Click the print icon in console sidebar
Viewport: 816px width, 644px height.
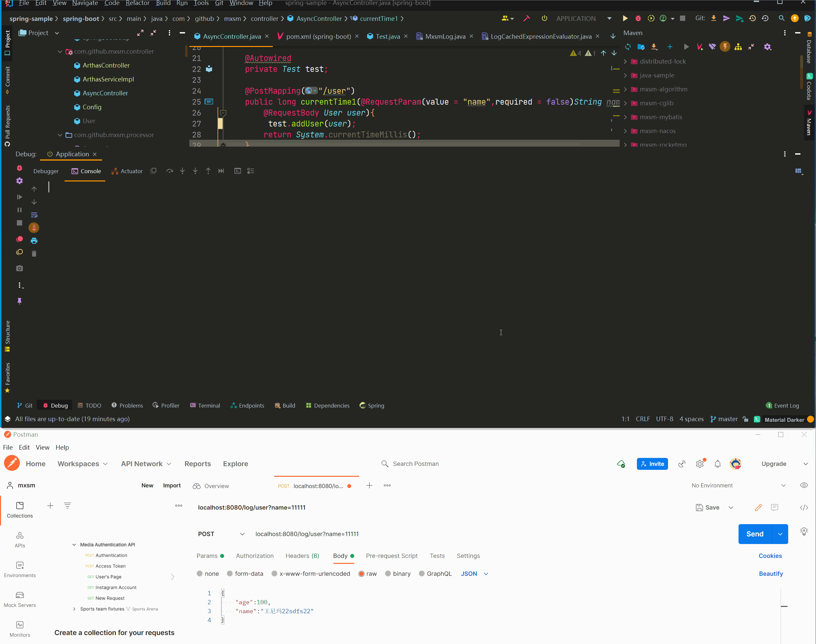click(34, 241)
